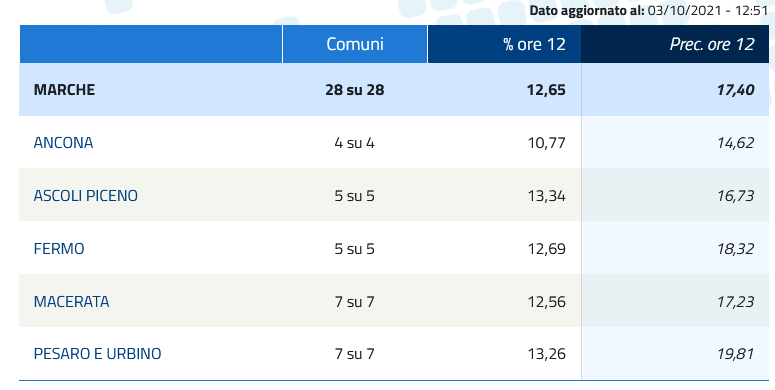Click the Comuni column header
Screen dimensions: 775x390
point(355,44)
